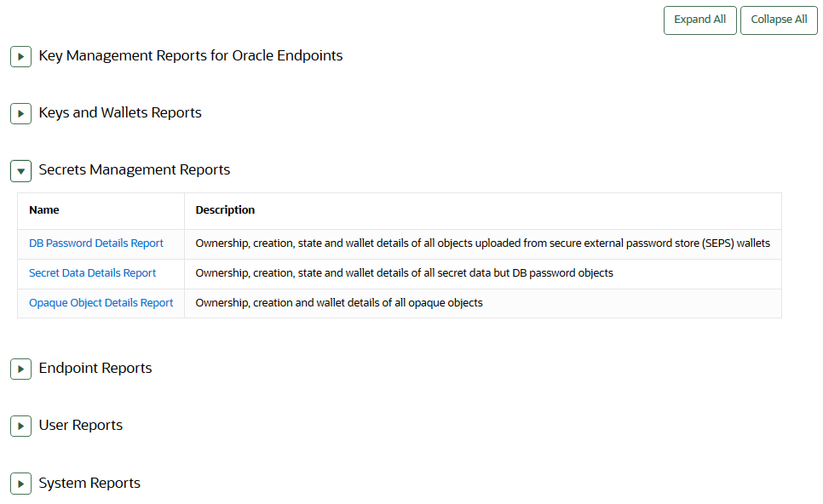Open the Opaque Object Details Report
The image size is (823, 504).
101,302
